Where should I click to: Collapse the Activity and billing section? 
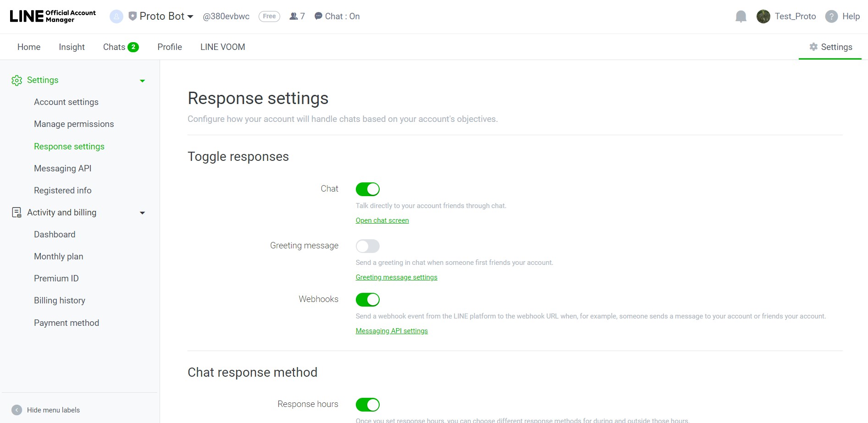(x=142, y=213)
